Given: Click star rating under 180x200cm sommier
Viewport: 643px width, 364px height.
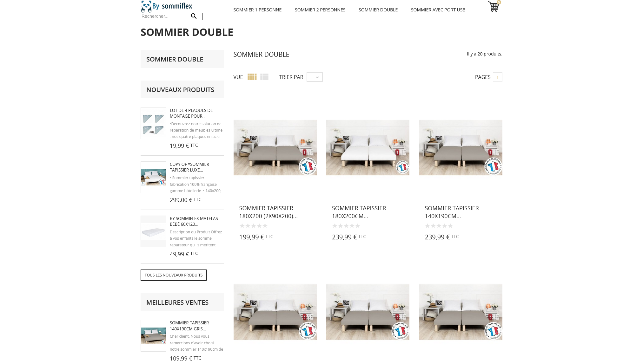Looking at the screenshot, I should coord(346,226).
